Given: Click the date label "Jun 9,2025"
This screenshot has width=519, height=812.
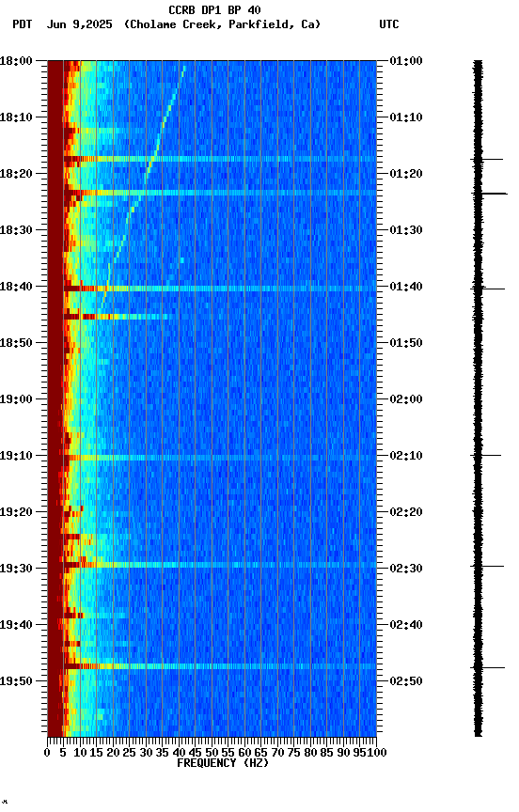Looking at the screenshot, I should pyautogui.click(x=79, y=24).
